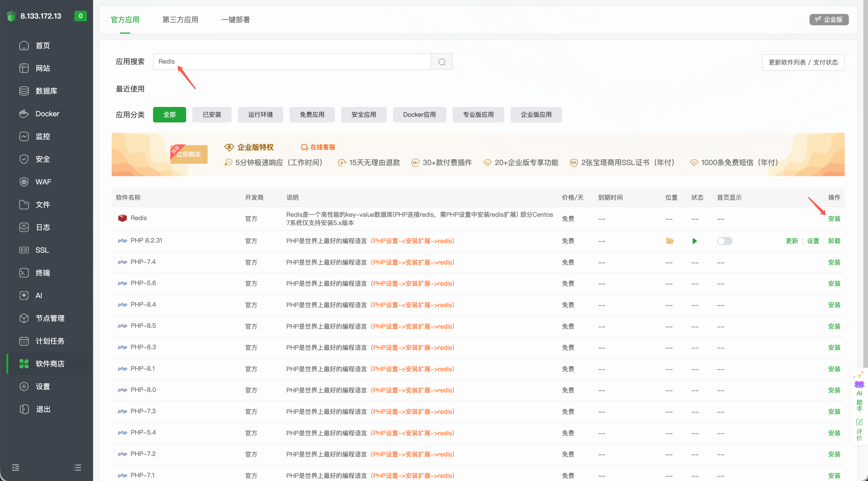Click the green 0 notification badge
Image resolution: width=868 pixels, height=481 pixels.
[81, 16]
